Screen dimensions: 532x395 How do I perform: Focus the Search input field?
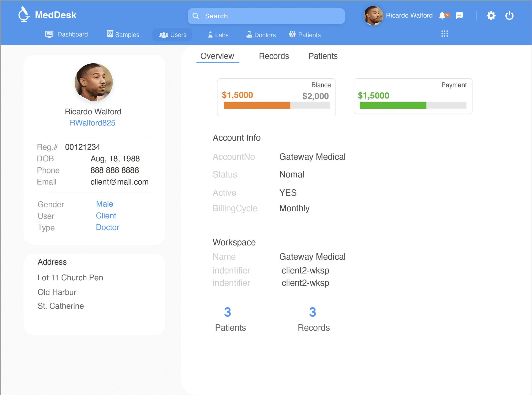[266, 16]
